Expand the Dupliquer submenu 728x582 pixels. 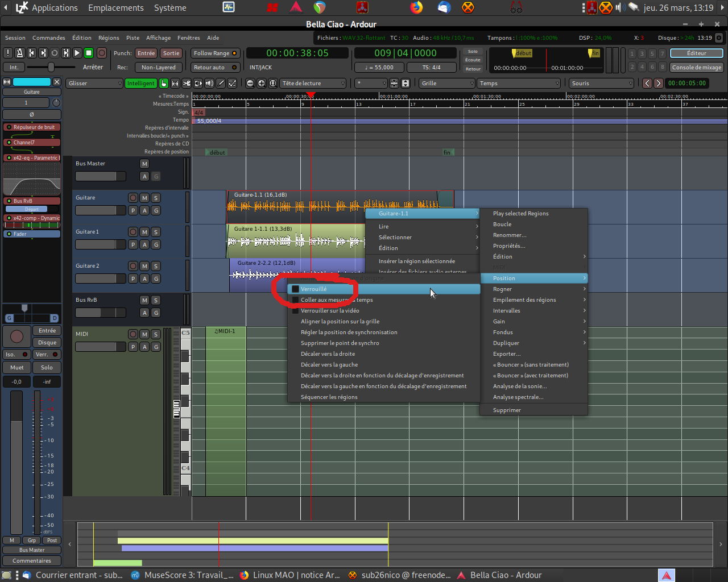point(534,343)
